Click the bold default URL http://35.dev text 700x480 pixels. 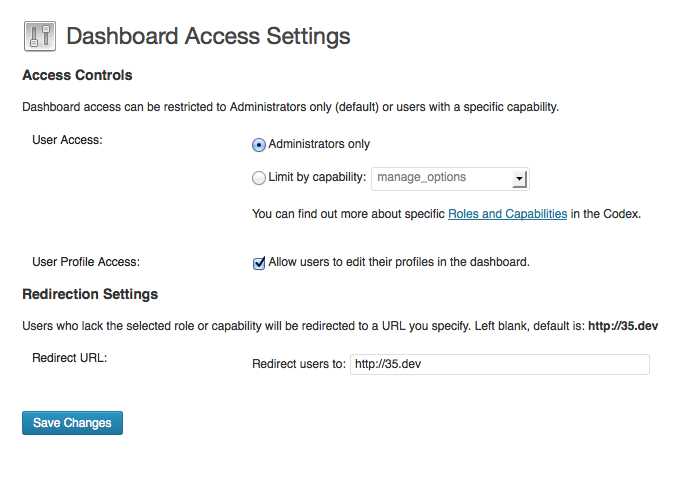[x=623, y=326]
